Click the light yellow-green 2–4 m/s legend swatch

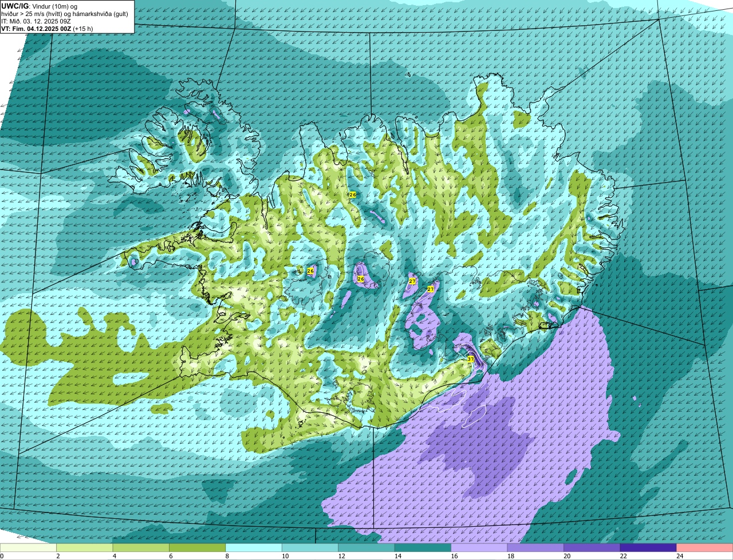tap(85, 548)
